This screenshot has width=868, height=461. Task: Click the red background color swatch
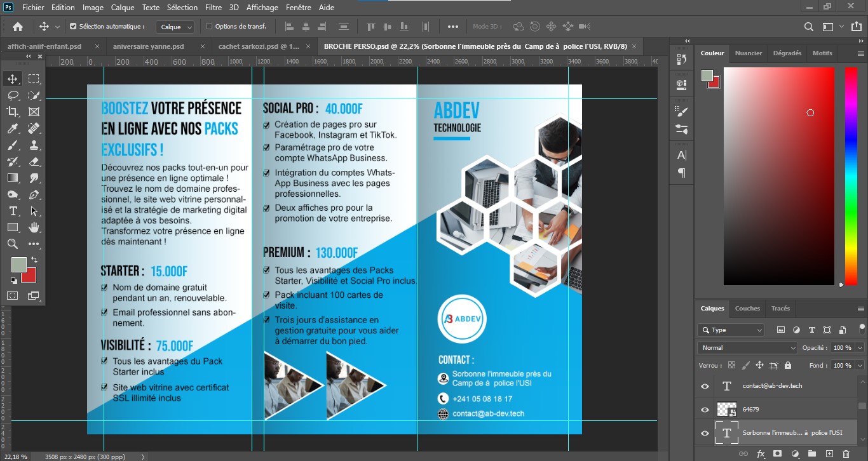(x=30, y=276)
